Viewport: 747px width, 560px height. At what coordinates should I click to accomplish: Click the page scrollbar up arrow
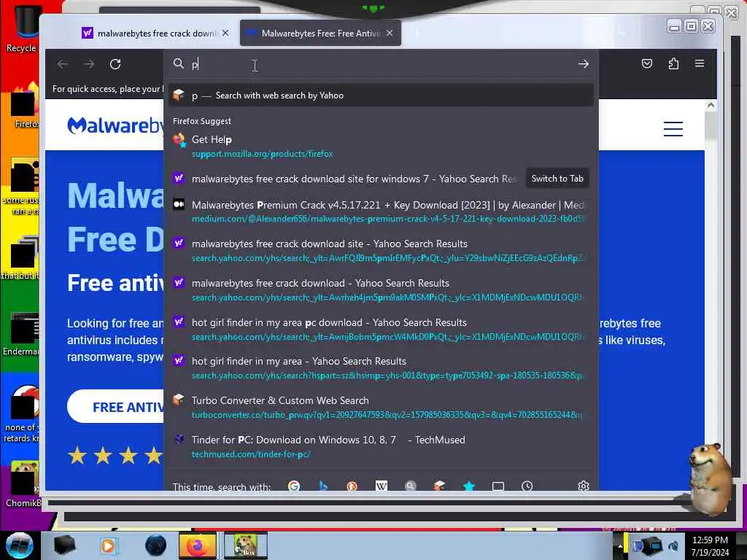click(711, 106)
